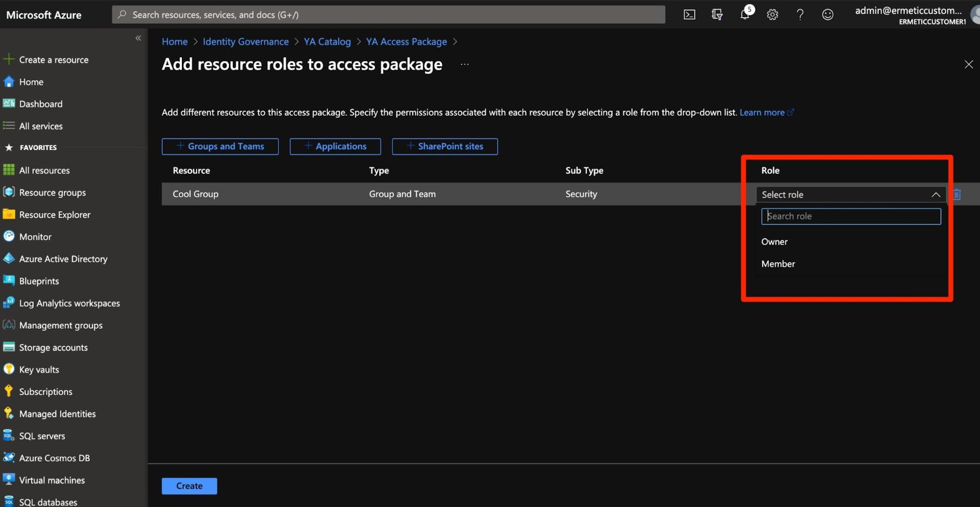
Task: Click the Storage accounts icon
Action: [x=9, y=347]
